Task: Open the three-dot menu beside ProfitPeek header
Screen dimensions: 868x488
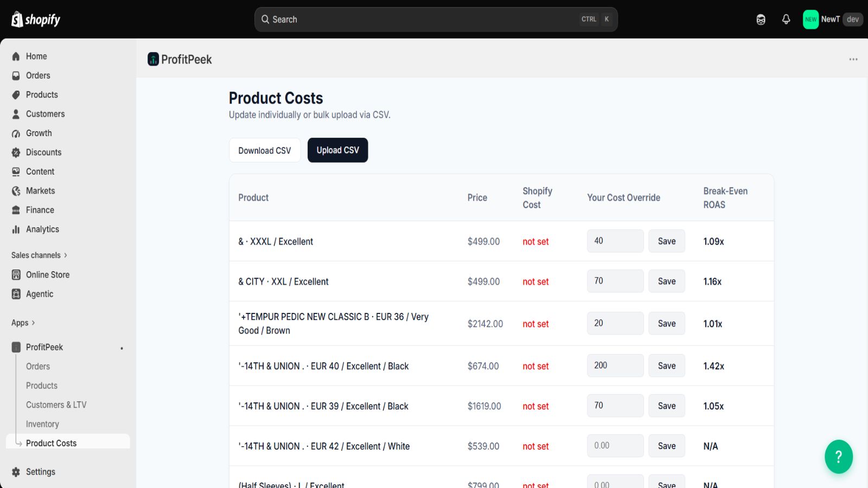Action: (x=853, y=59)
